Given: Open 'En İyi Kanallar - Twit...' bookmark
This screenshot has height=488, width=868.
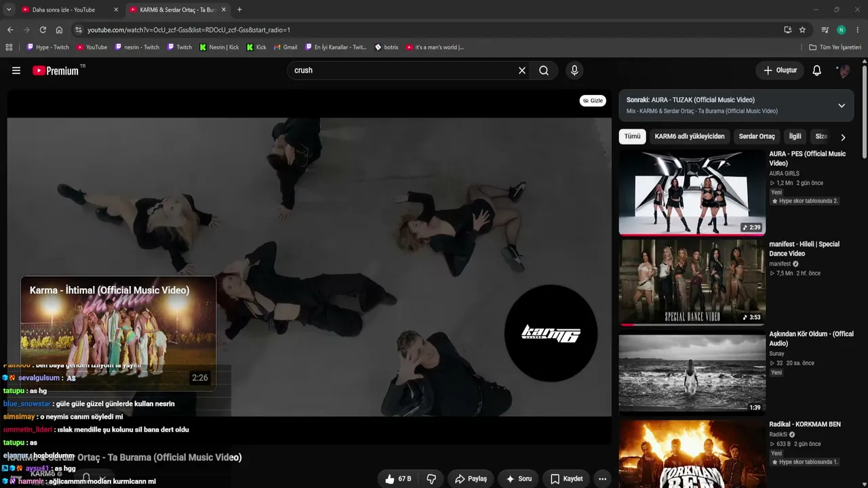Looking at the screenshot, I should point(336,47).
